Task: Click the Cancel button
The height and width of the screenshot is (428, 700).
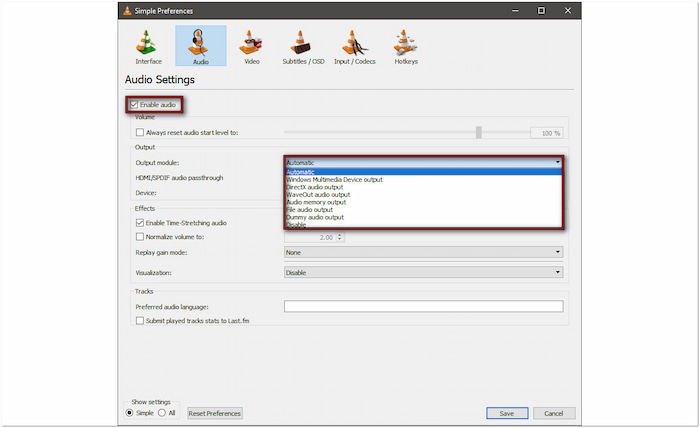Action: coord(554,413)
